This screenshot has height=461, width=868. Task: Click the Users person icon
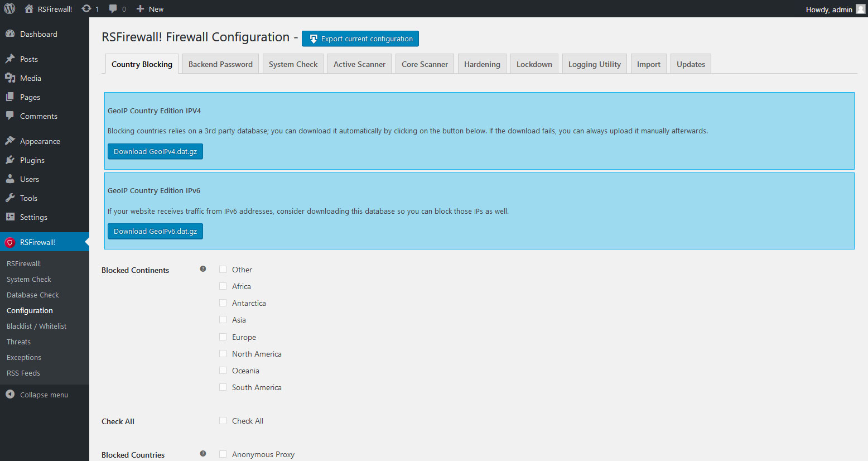point(10,179)
